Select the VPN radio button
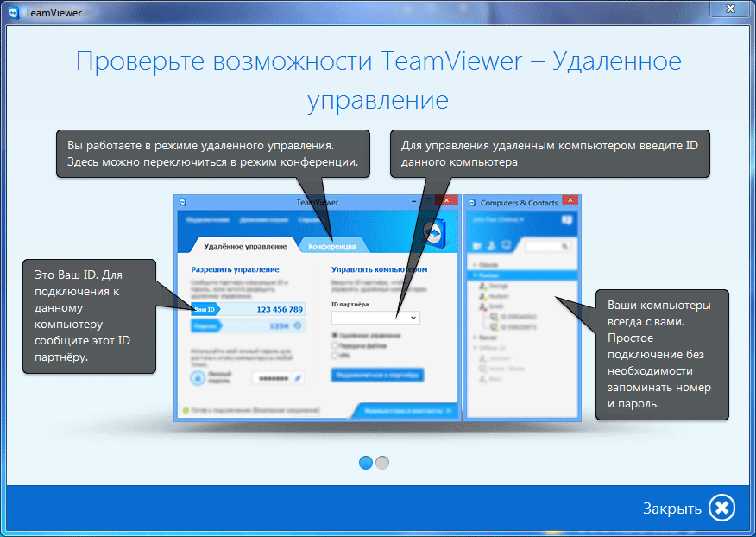 click(336, 354)
